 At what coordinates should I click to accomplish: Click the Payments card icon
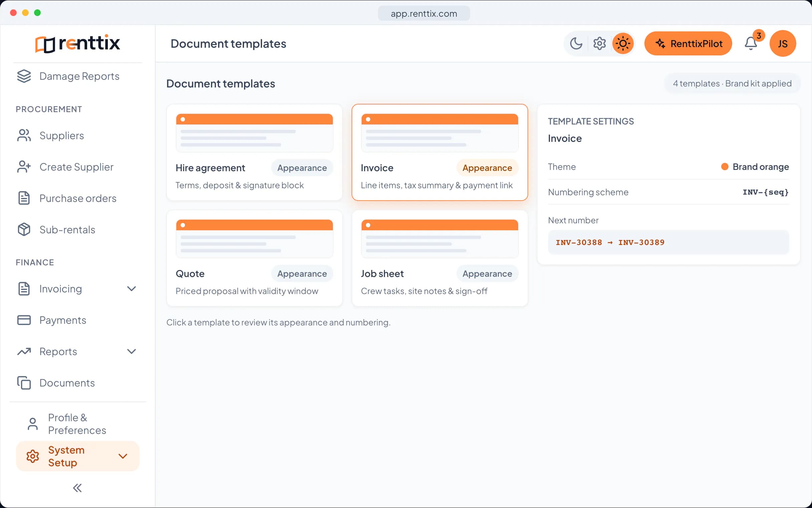(24, 320)
